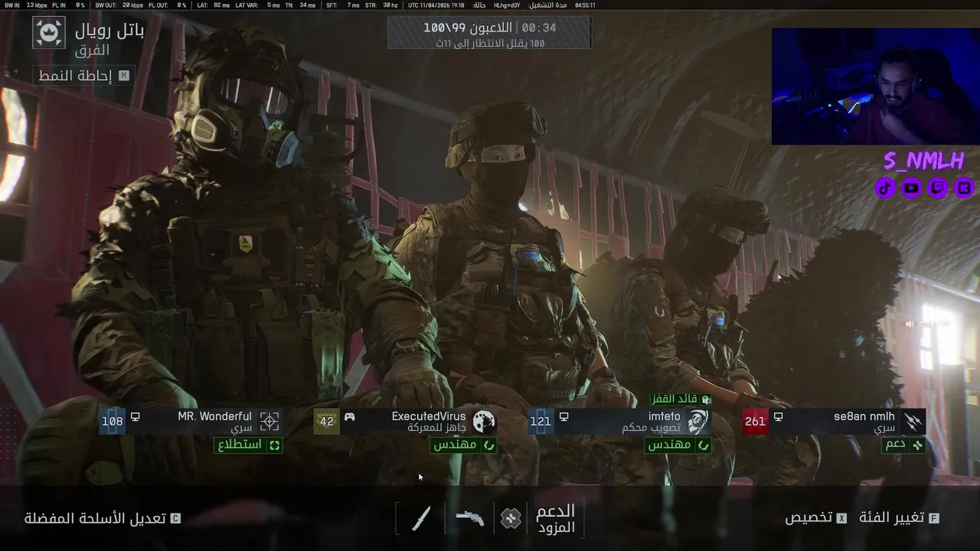This screenshot has height=551, width=980.
Task: Click imteto's skull player emblem
Action: (x=697, y=421)
